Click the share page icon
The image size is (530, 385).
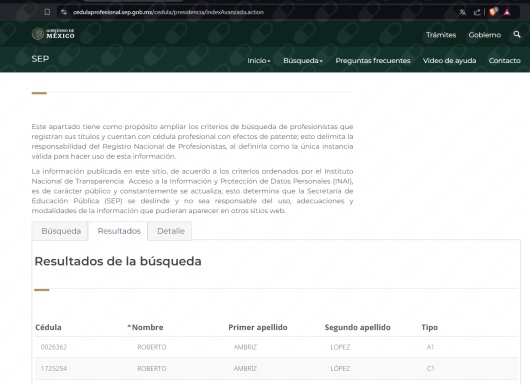[477, 13]
